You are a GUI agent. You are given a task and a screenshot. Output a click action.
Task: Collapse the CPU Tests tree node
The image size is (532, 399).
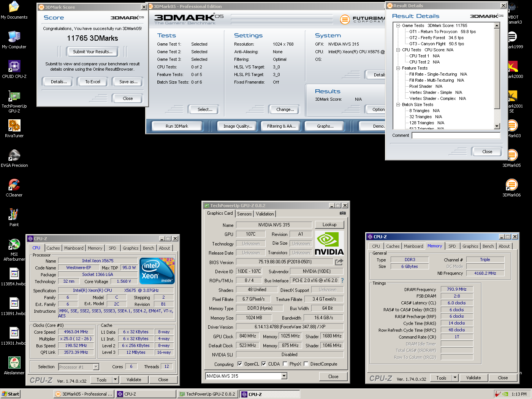pyautogui.click(x=398, y=50)
